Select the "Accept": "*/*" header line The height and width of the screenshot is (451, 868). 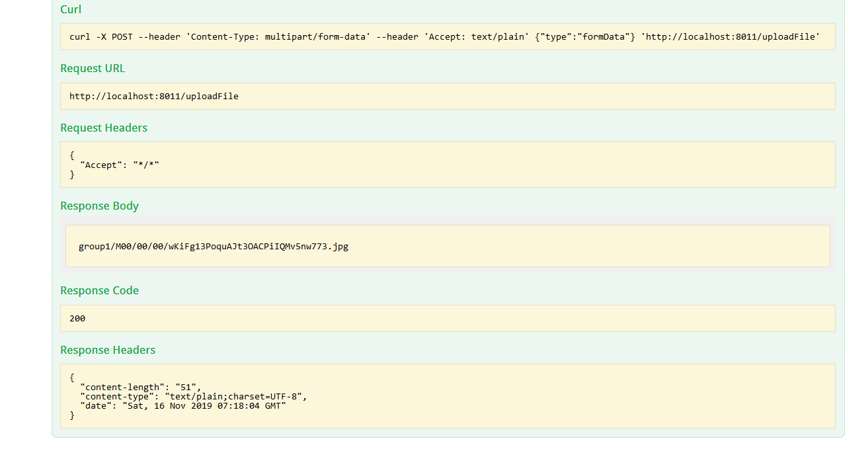[120, 165]
